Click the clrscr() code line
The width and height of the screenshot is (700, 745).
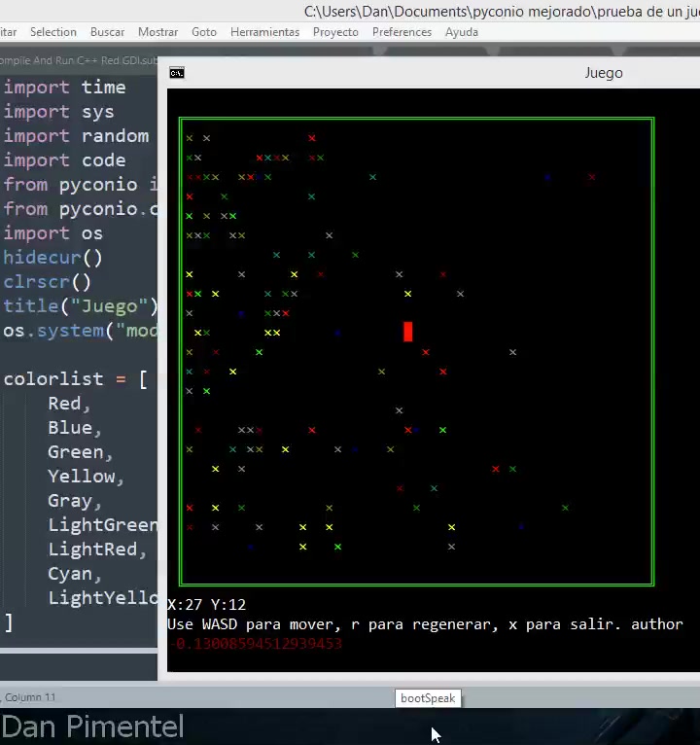(47, 282)
